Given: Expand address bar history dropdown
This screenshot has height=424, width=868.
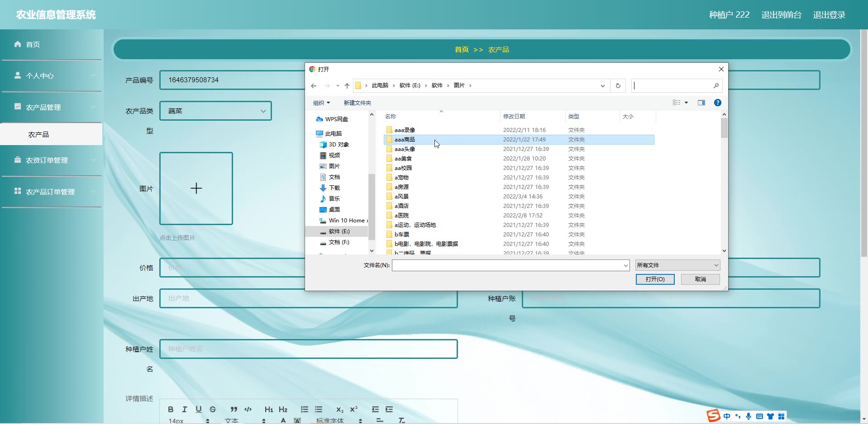Looking at the screenshot, I should click(x=602, y=85).
